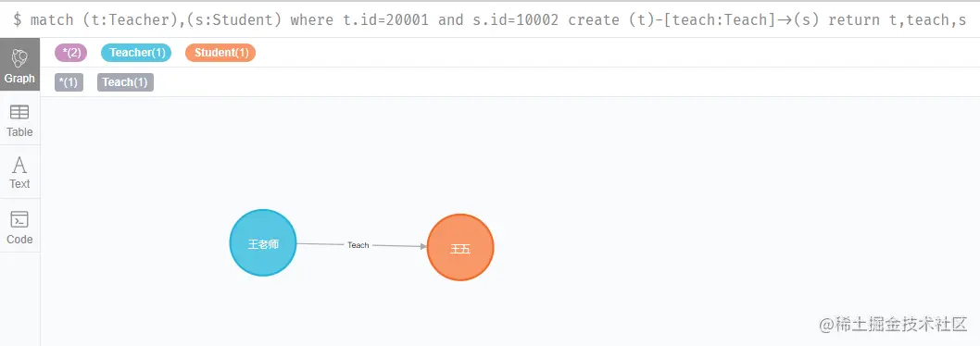
Task: Select the Teacher(1) node label badge
Action: (135, 53)
